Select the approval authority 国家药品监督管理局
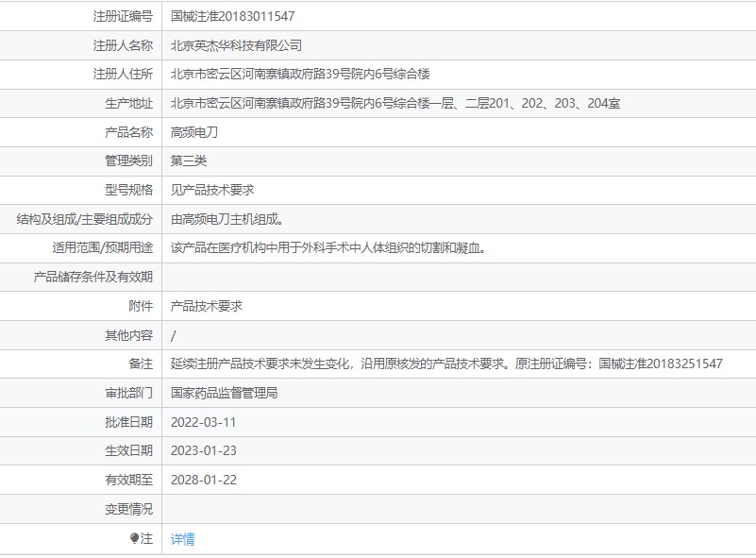The image size is (756, 558). tap(225, 393)
